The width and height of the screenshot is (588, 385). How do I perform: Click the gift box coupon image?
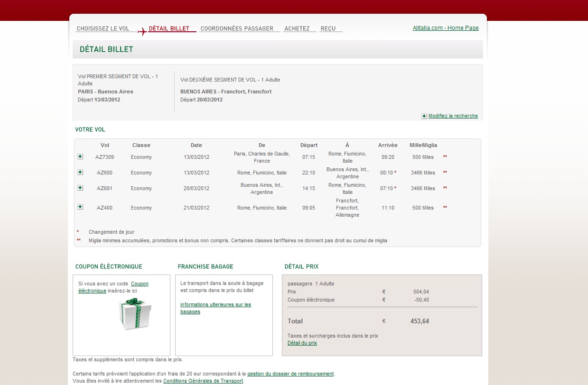click(135, 314)
